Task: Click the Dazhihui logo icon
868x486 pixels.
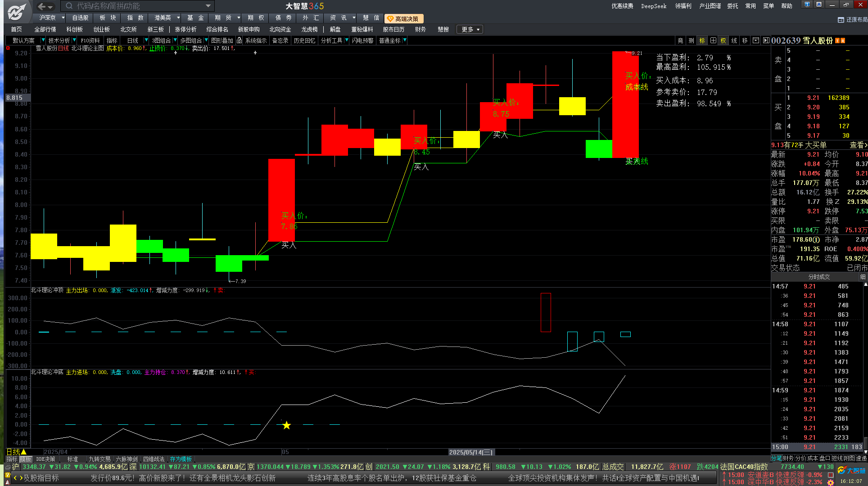Action: (17, 11)
